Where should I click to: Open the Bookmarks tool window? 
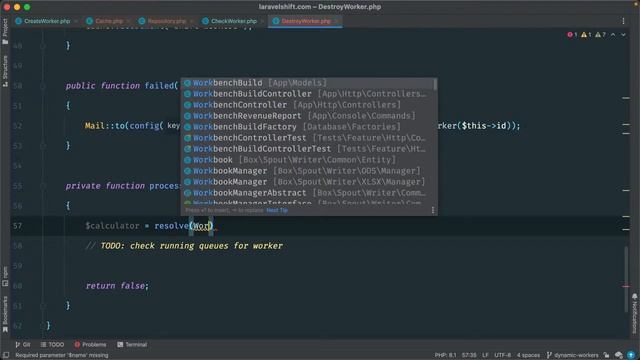(5, 314)
